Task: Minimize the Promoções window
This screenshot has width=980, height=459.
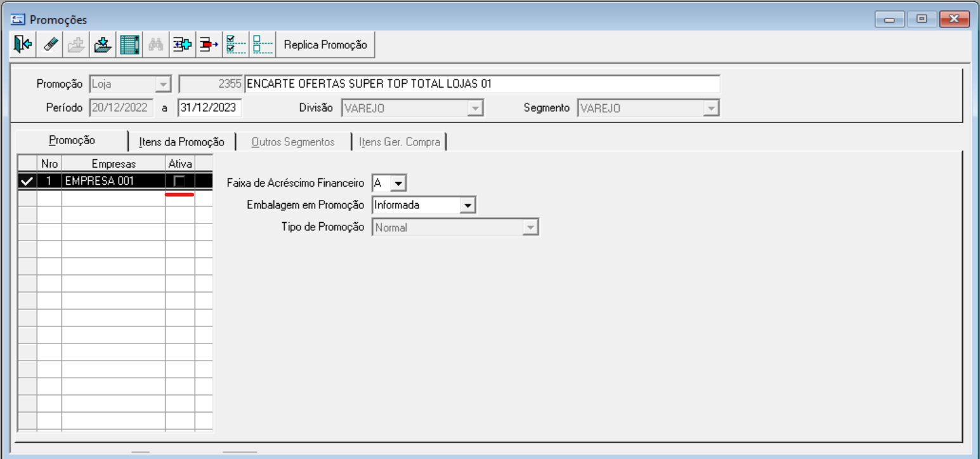Action: click(889, 20)
